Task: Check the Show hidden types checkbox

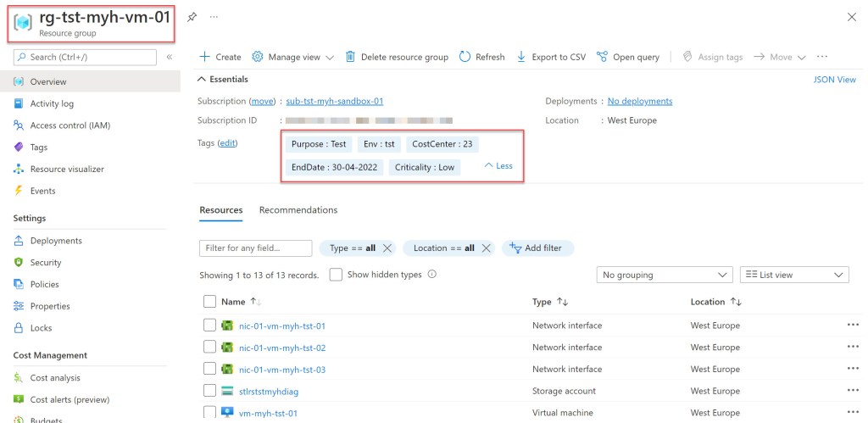Action: pyautogui.click(x=336, y=275)
